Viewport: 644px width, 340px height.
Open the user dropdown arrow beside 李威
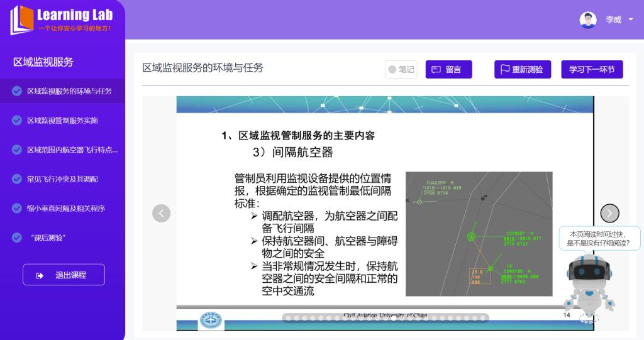pos(631,20)
